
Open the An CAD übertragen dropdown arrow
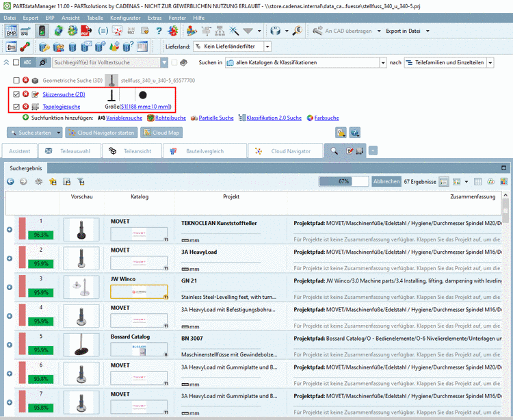click(379, 31)
